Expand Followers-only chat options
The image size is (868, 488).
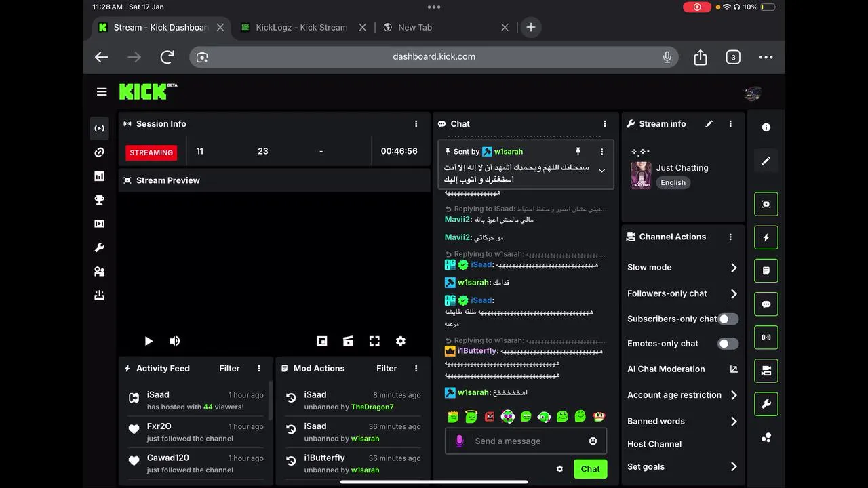pyautogui.click(x=734, y=293)
